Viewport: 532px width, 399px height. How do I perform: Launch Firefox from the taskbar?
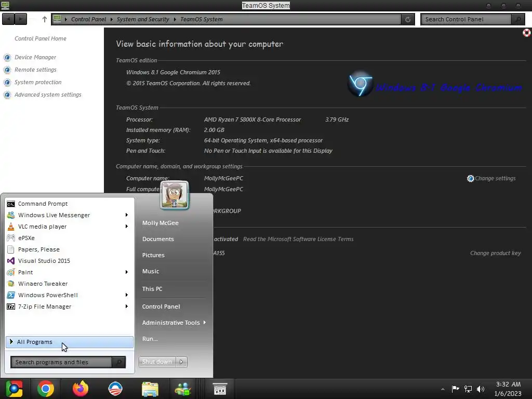click(x=81, y=389)
